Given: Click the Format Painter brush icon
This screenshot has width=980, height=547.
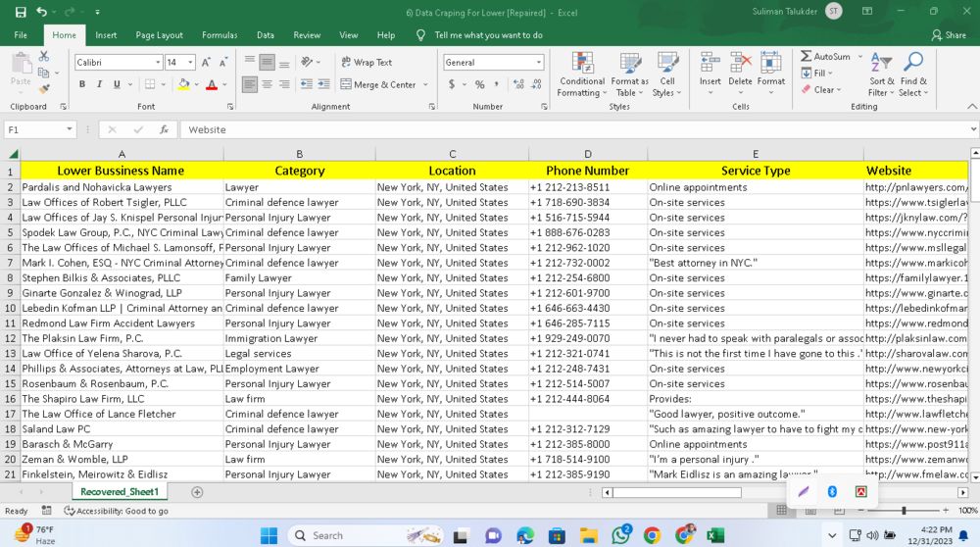Looking at the screenshot, I should [x=43, y=88].
